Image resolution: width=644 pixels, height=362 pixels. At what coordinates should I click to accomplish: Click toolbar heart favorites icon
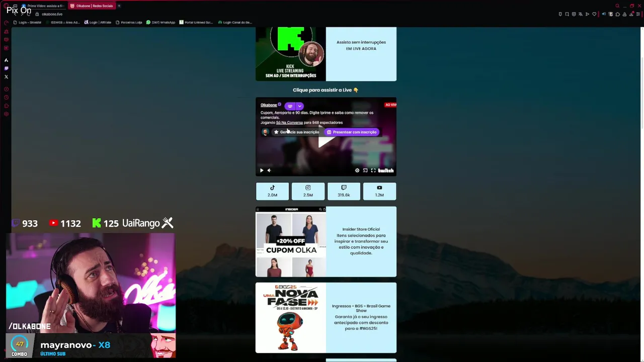pyautogui.click(x=594, y=14)
